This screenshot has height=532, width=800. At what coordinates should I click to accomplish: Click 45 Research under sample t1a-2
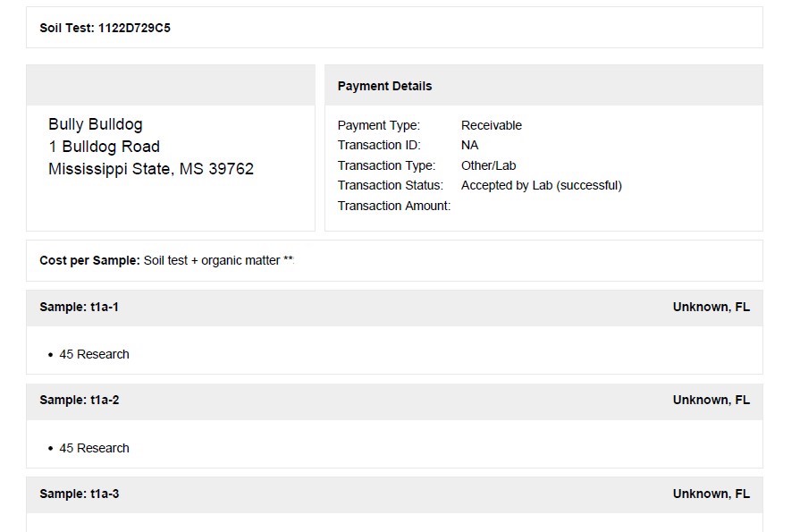tap(94, 448)
